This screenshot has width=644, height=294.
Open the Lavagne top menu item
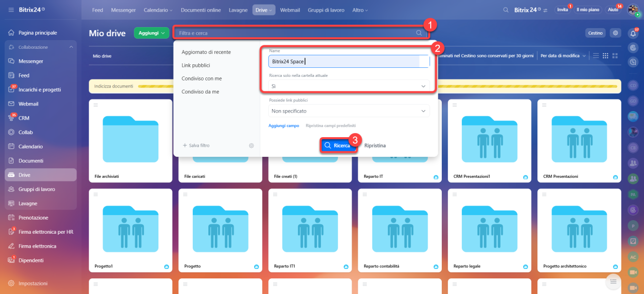(x=238, y=10)
